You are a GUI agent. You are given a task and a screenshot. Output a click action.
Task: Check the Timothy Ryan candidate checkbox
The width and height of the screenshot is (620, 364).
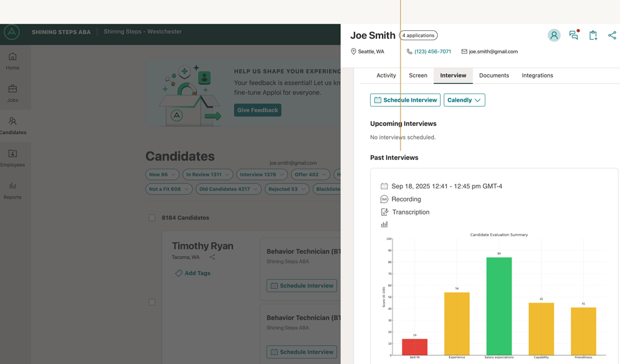(152, 302)
